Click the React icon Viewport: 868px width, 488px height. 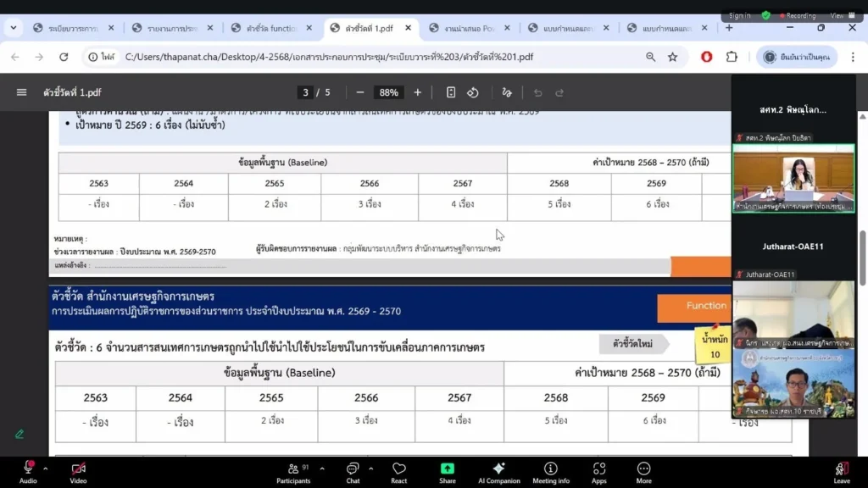399,470
